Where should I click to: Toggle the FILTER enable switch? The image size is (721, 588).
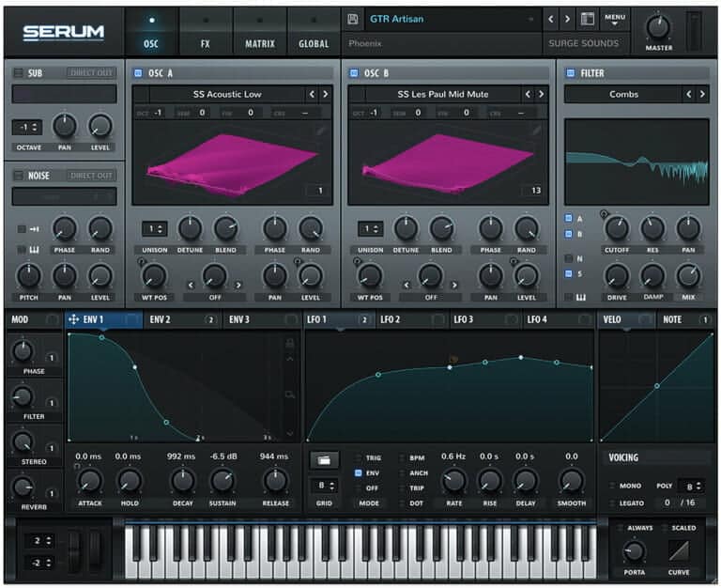point(571,72)
